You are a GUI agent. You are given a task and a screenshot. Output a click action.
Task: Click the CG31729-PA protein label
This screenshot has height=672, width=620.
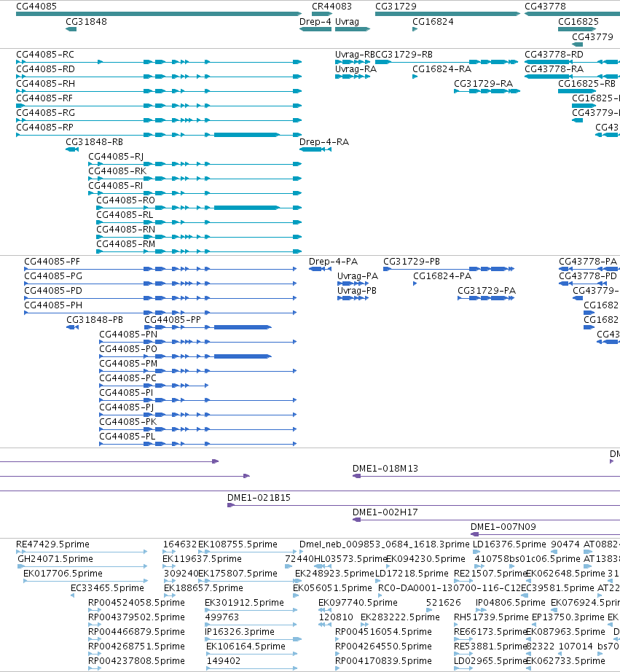(x=487, y=291)
